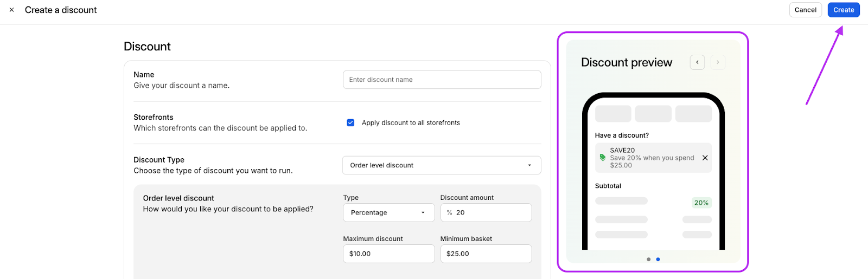Uncheck Apply discount to all storefronts
The width and height of the screenshot is (868, 279).
click(x=350, y=122)
